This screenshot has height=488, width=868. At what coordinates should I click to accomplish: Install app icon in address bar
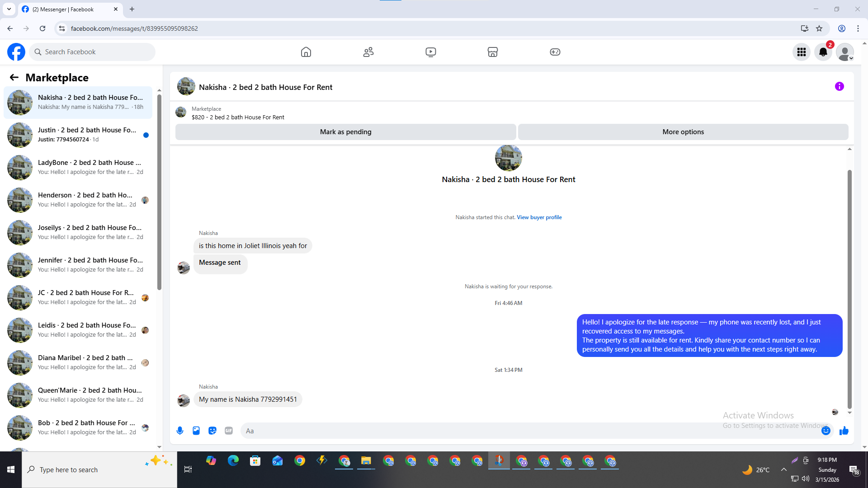pyautogui.click(x=805, y=28)
